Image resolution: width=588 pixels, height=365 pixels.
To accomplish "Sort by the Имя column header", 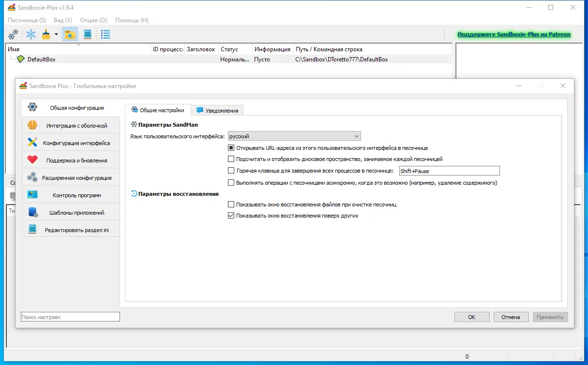I will click(x=78, y=49).
